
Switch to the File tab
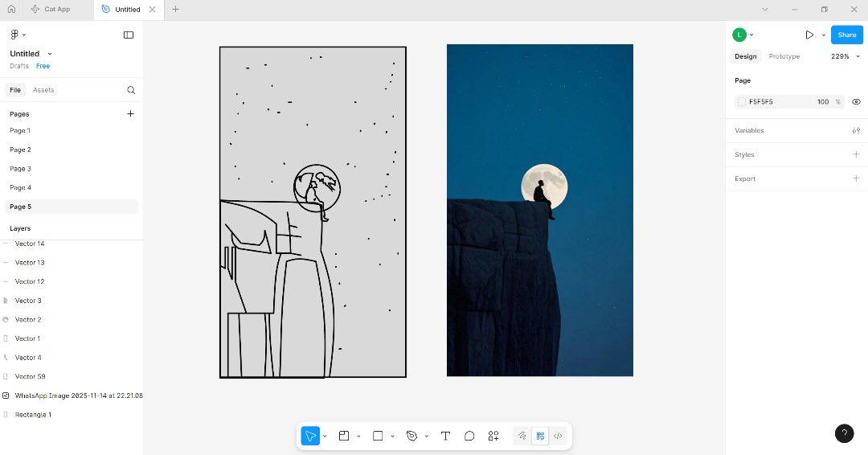[15, 90]
